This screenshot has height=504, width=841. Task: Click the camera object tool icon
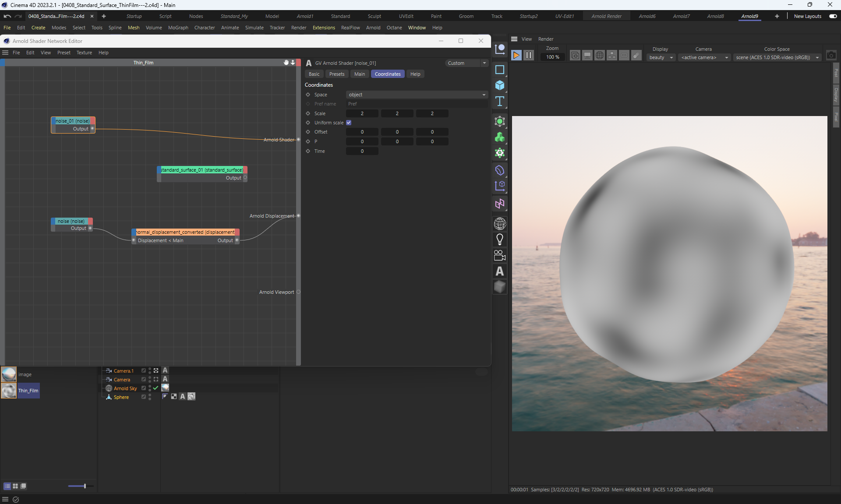tap(500, 255)
